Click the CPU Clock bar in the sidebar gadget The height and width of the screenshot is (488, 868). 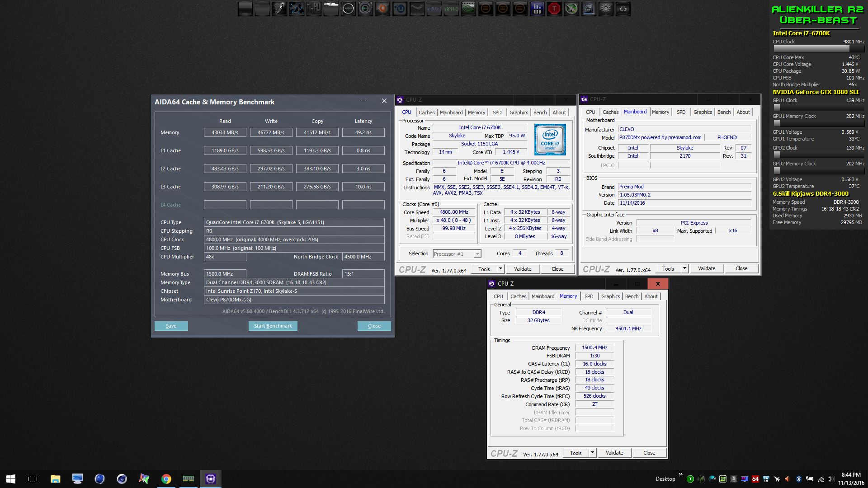click(x=819, y=49)
